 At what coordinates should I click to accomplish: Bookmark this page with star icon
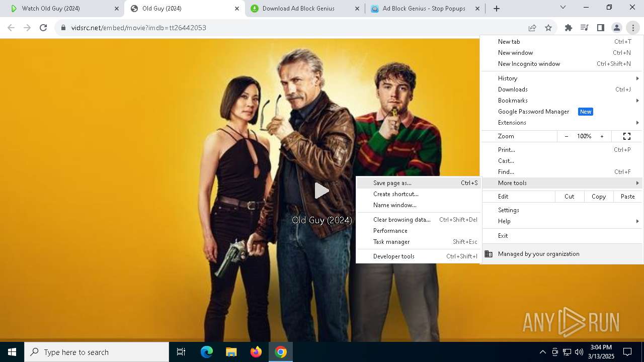(548, 28)
